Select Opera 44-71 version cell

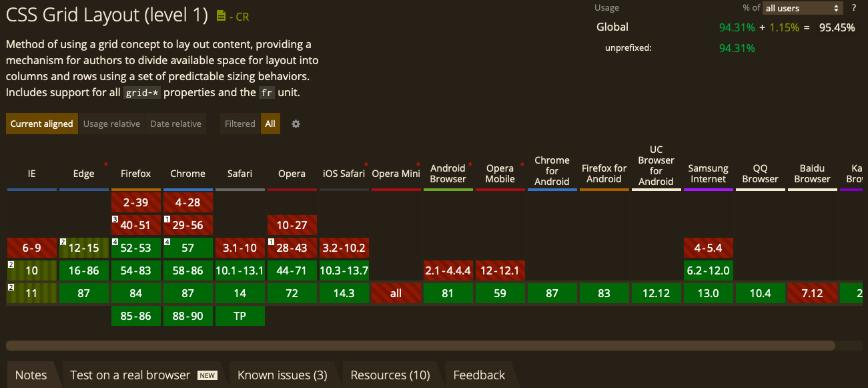(x=292, y=270)
